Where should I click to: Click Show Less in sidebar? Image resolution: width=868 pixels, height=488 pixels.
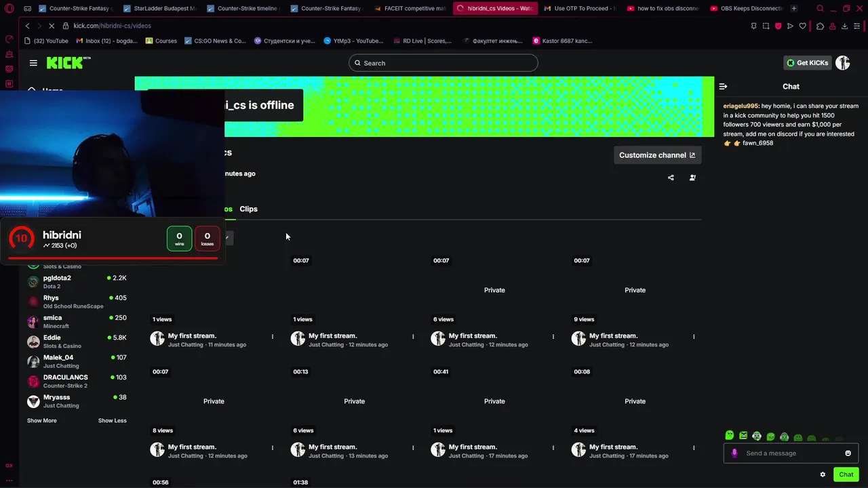[x=113, y=421]
